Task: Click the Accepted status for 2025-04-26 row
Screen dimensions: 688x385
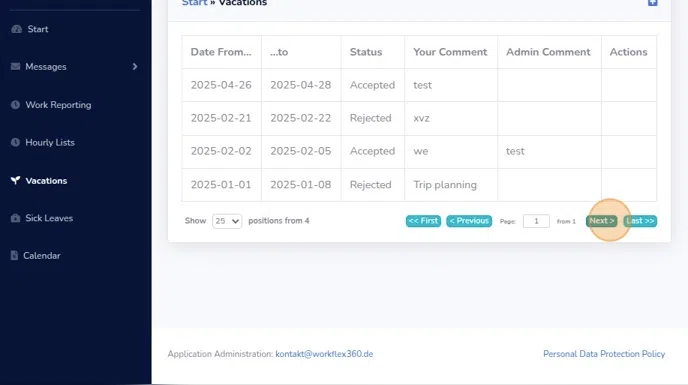Action: point(373,85)
